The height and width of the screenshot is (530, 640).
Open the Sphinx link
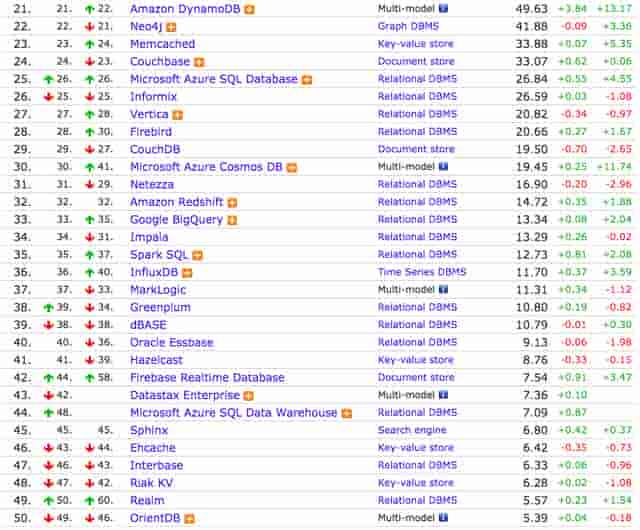click(149, 430)
